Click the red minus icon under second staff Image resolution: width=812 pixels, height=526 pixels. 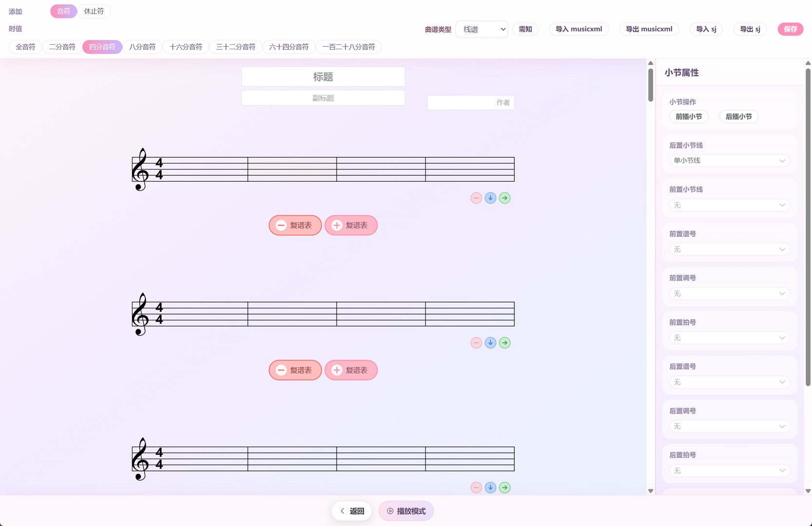tap(476, 343)
